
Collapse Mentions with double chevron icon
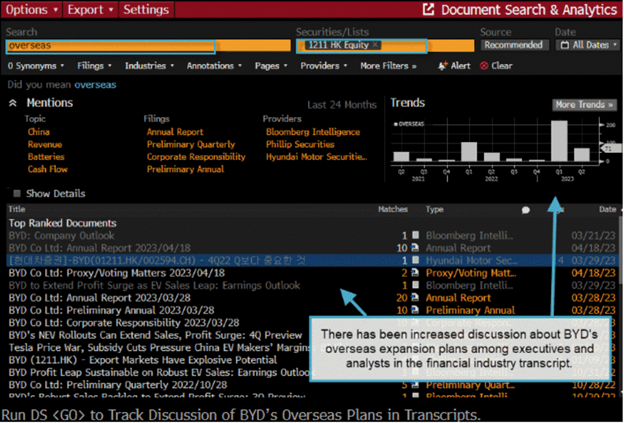[x=13, y=103]
